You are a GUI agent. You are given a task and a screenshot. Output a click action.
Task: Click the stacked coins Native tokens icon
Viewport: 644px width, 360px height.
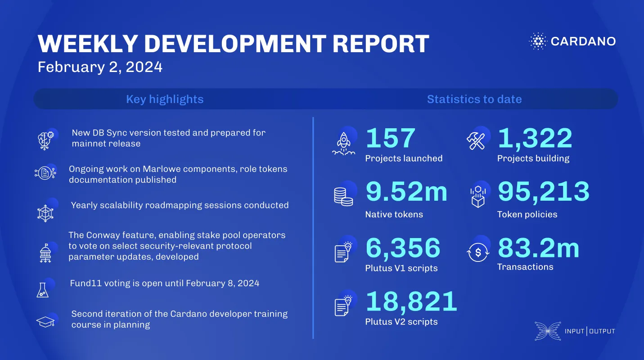pos(343,196)
